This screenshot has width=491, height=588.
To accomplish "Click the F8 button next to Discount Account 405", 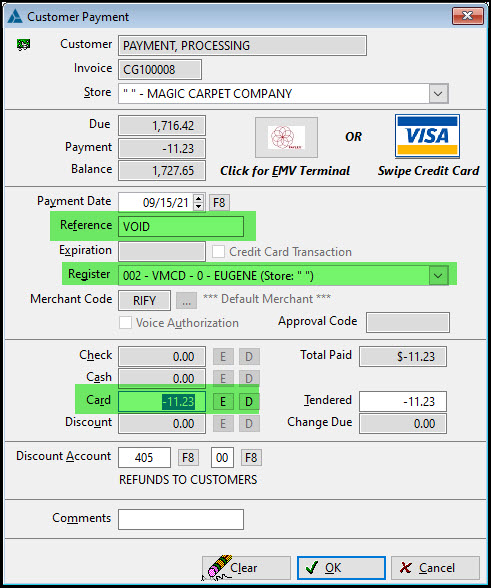I will coord(188,458).
